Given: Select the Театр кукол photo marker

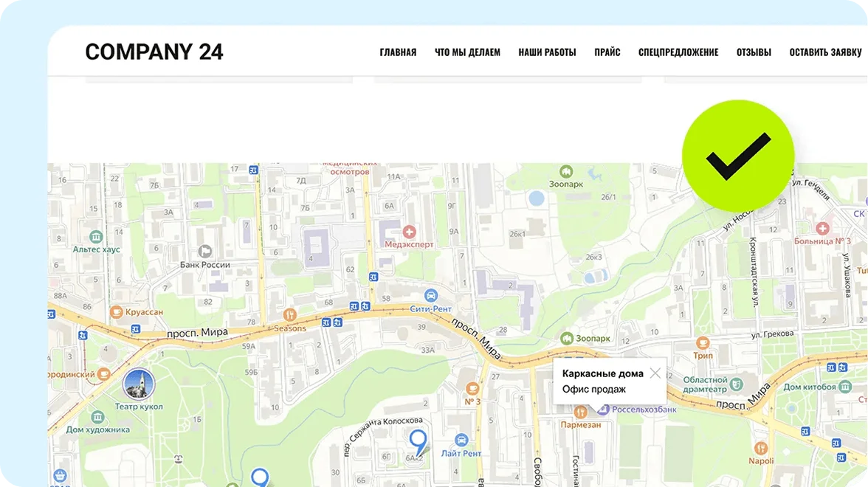Looking at the screenshot, I should tap(138, 384).
